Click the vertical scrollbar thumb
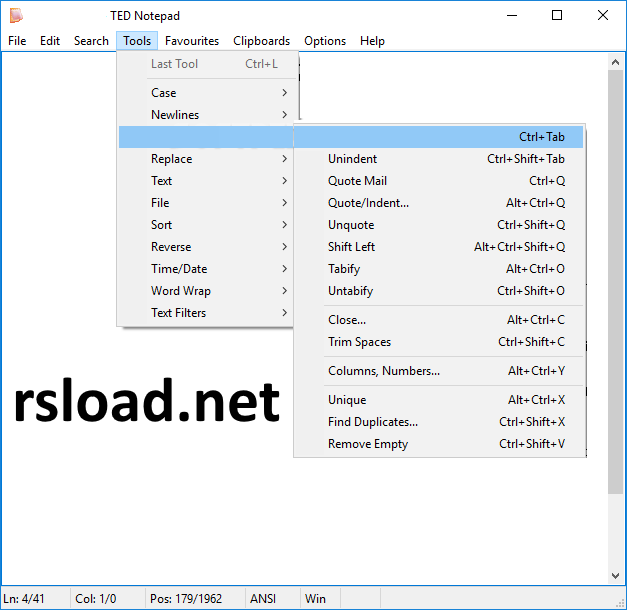Image resolution: width=627 pixels, height=610 pixels. [615, 282]
